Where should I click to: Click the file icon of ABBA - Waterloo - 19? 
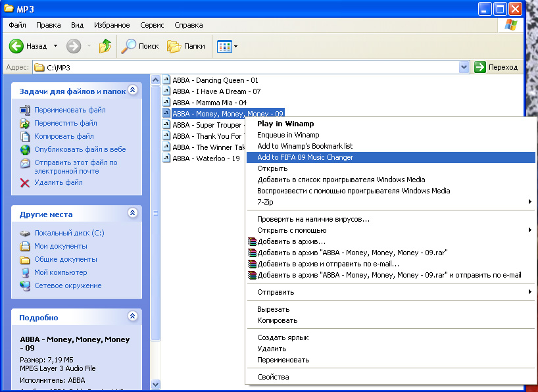[x=166, y=159]
